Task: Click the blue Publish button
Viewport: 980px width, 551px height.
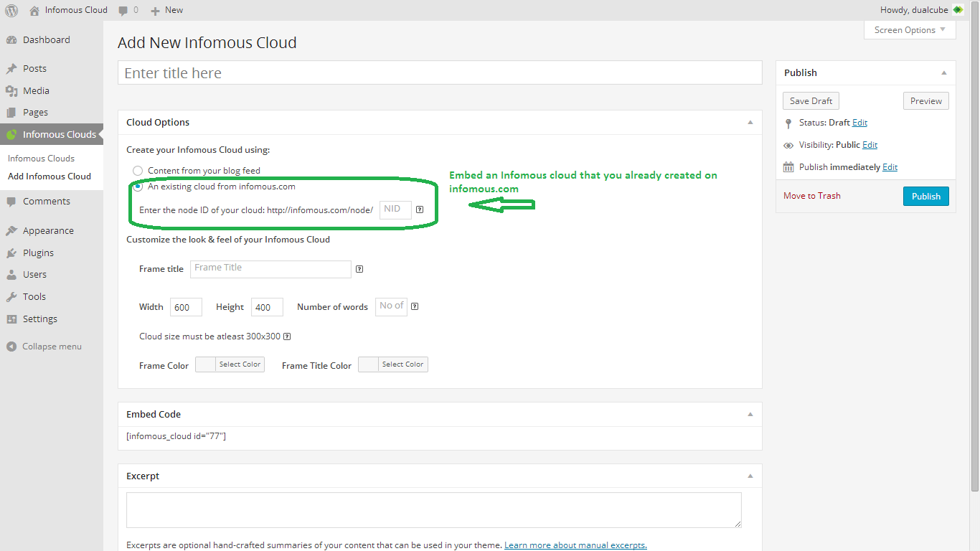Action: [x=925, y=197]
